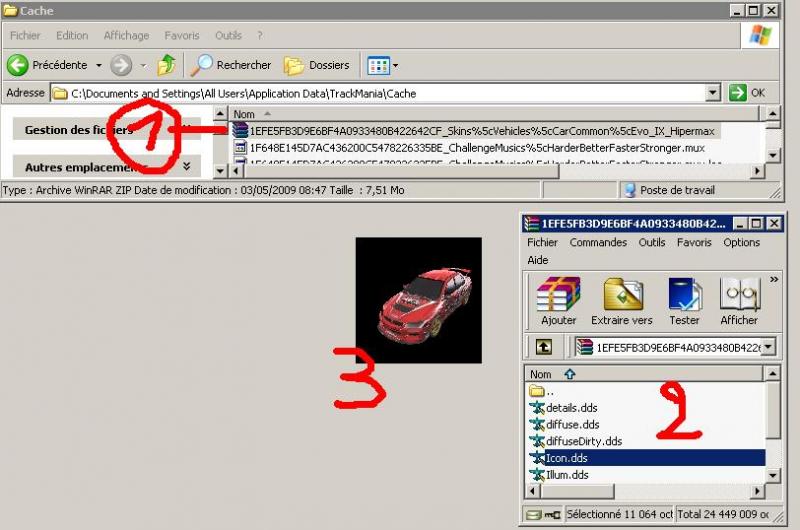
Task: Go up one folder level in Explorer
Action: (166, 65)
